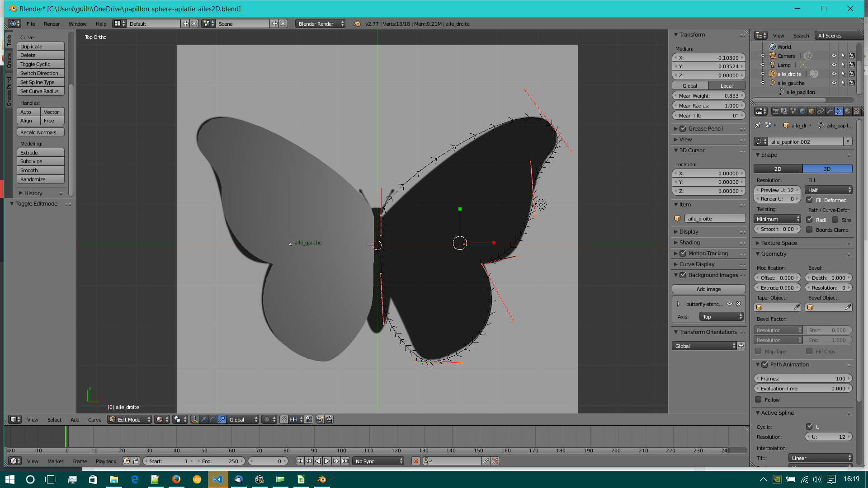The image size is (868, 488).
Task: Enable the Follow checkbox
Action: tap(759, 400)
